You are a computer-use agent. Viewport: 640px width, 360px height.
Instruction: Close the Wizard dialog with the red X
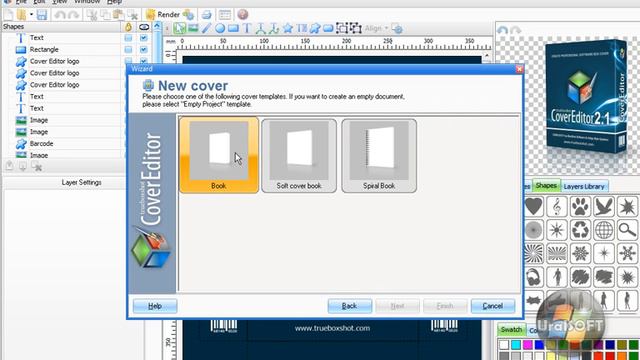coord(519,69)
